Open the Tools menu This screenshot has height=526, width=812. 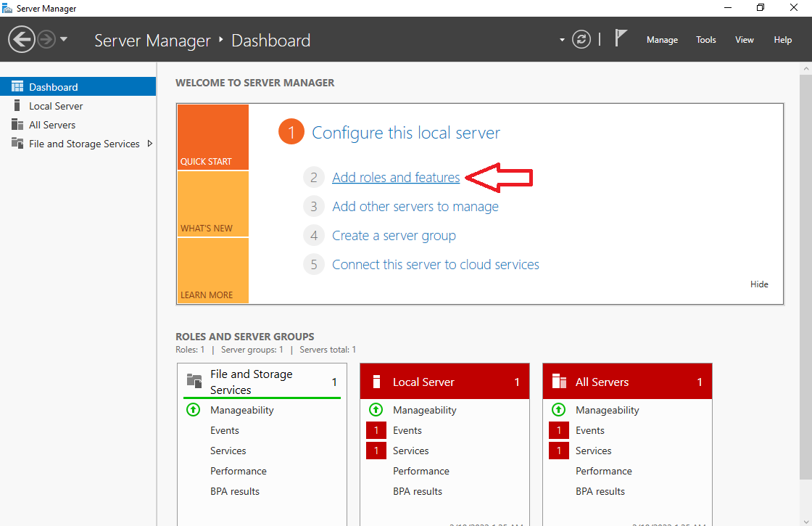(x=705, y=40)
